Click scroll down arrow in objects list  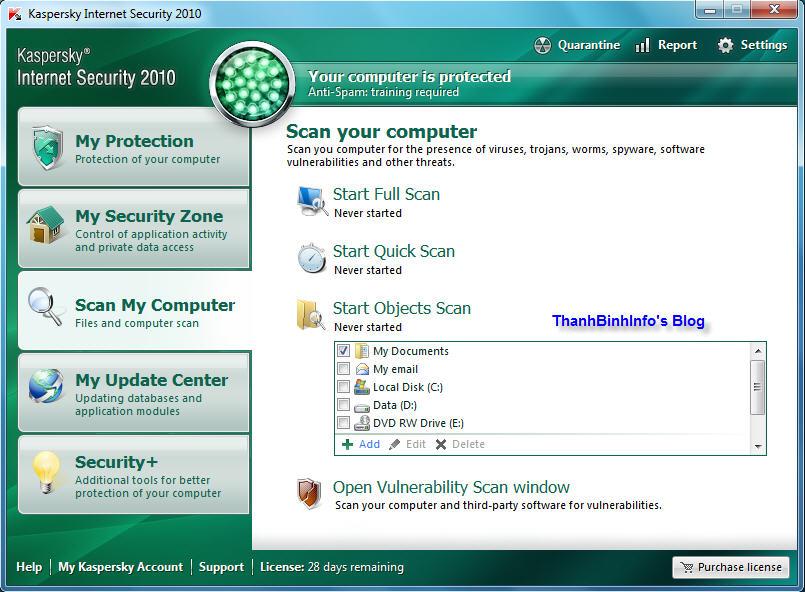point(758,447)
